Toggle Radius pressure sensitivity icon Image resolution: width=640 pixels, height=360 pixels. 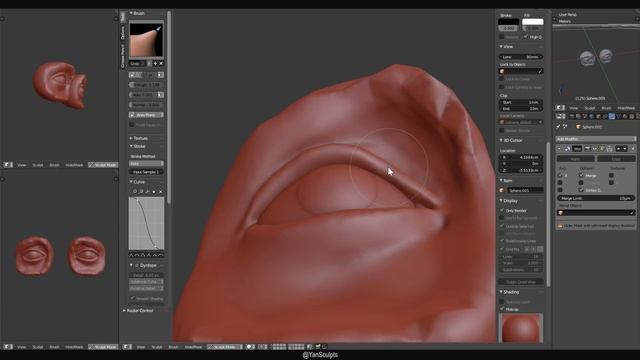tap(161, 75)
